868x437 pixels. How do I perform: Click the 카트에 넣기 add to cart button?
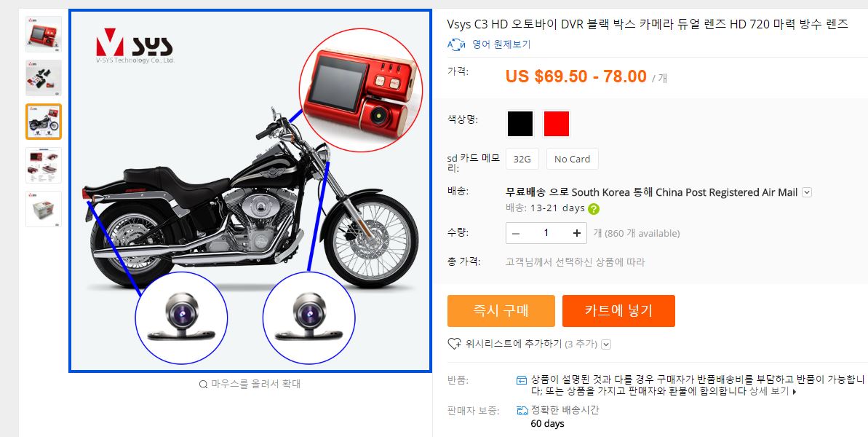pyautogui.click(x=618, y=311)
